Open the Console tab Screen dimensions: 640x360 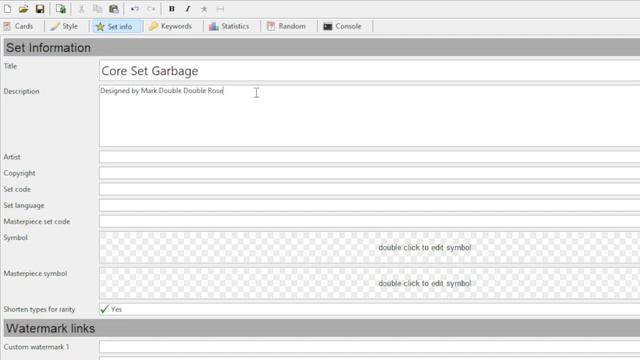click(342, 26)
